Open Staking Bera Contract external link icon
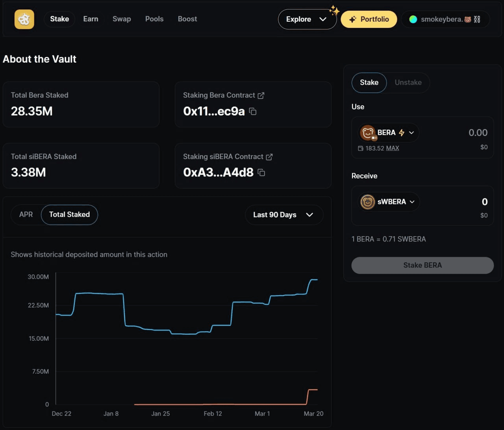The height and width of the screenshot is (430, 504). click(x=261, y=95)
